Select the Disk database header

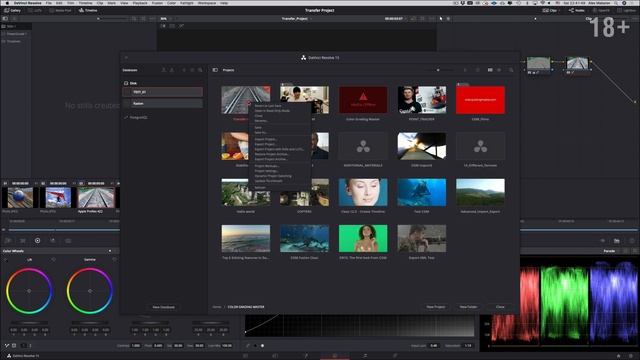[x=131, y=83]
